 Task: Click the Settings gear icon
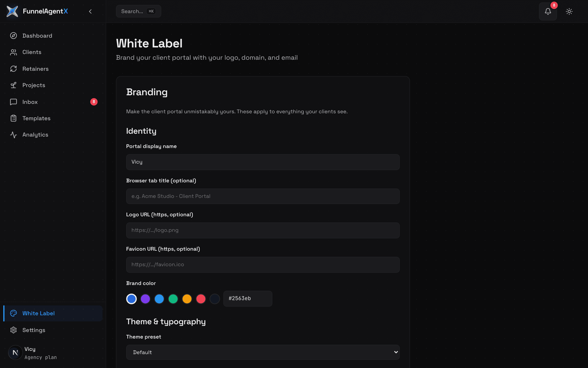click(x=13, y=330)
